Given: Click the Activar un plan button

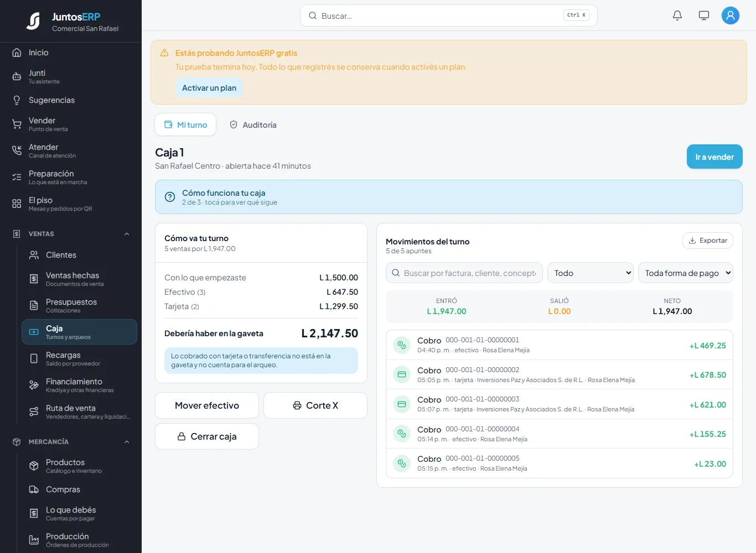Looking at the screenshot, I should (x=209, y=88).
